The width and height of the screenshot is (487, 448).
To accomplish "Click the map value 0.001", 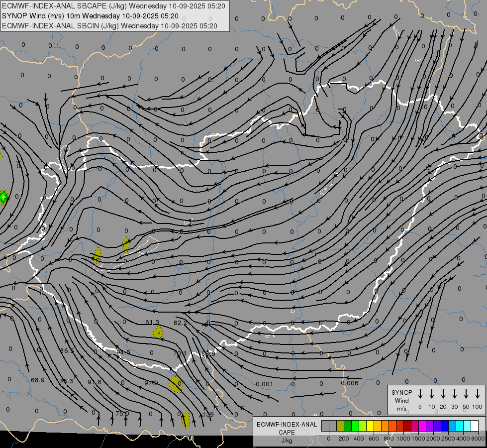I will pyautogui.click(x=265, y=384).
